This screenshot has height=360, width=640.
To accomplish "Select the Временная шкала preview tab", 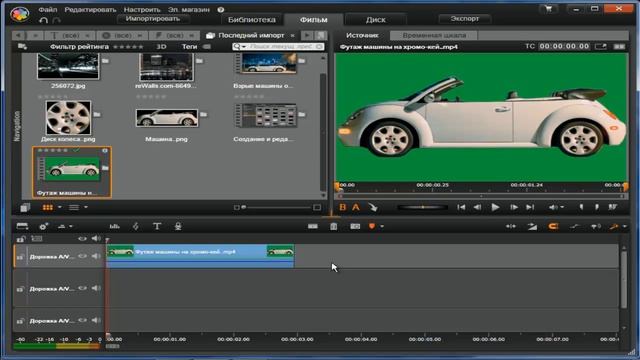I will pos(434,36).
